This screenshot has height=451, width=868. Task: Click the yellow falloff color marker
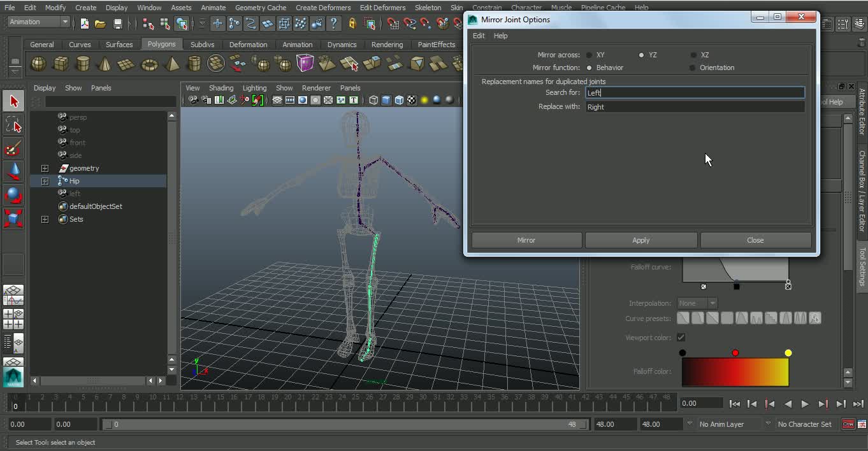coord(788,353)
